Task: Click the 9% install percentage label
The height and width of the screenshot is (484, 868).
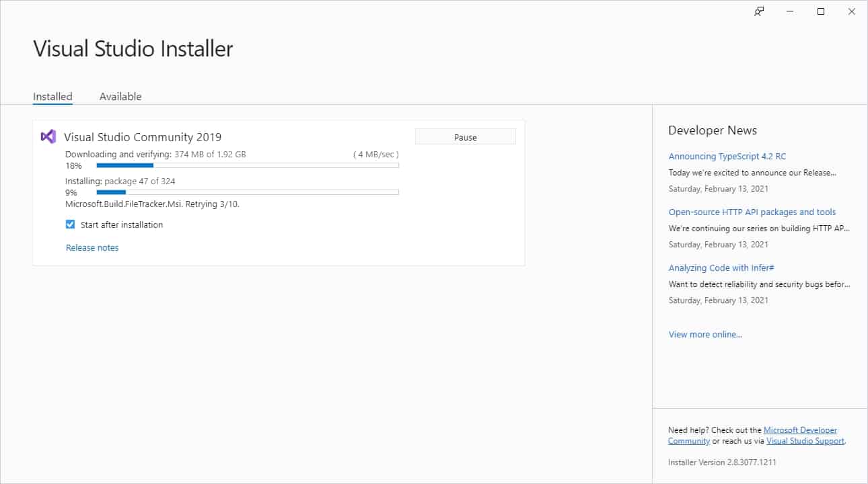Action: (x=71, y=192)
